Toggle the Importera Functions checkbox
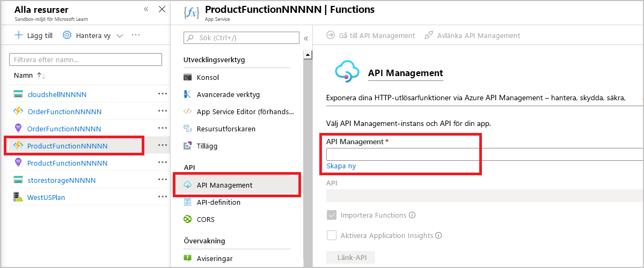The height and width of the screenshot is (268, 644). point(332,215)
